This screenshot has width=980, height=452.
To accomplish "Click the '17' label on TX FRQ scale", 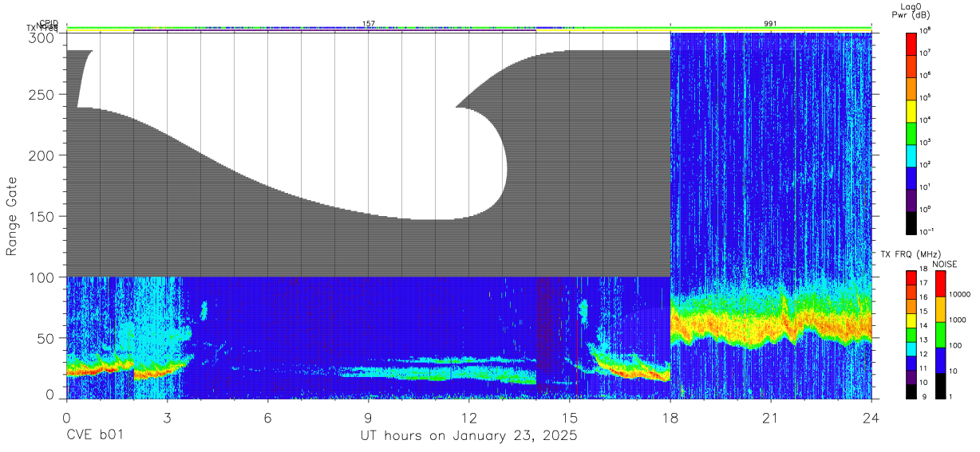I will [924, 283].
